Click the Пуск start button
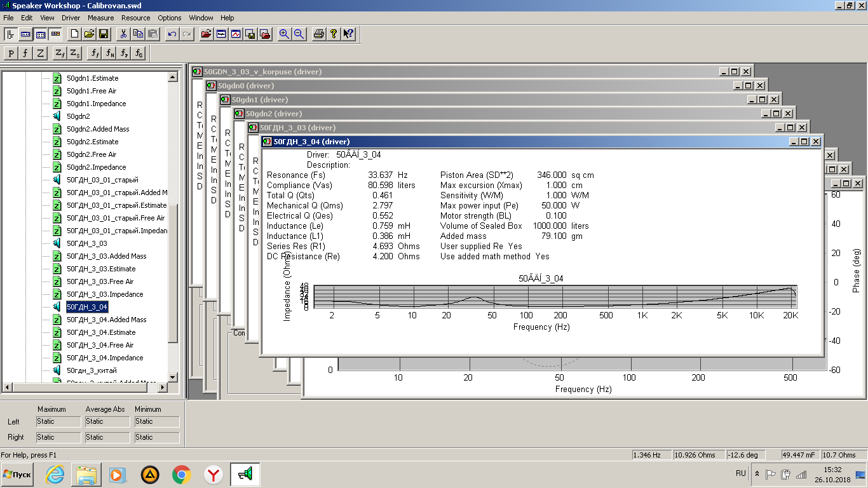Image resolution: width=868 pixels, height=488 pixels. (17, 475)
